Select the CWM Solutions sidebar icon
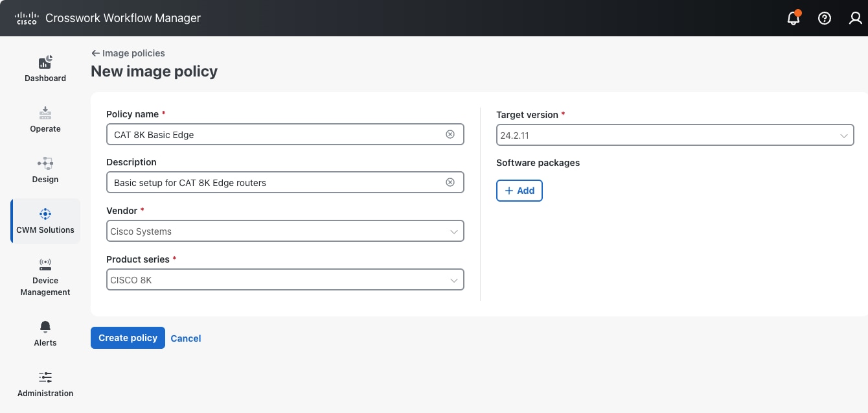This screenshot has height=413, width=868. [45, 214]
